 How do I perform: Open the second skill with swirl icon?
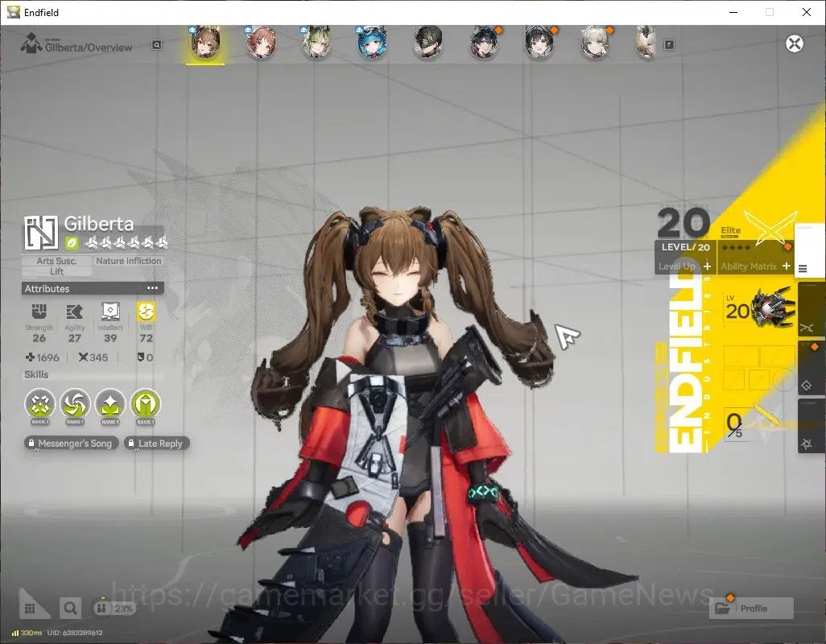(75, 404)
